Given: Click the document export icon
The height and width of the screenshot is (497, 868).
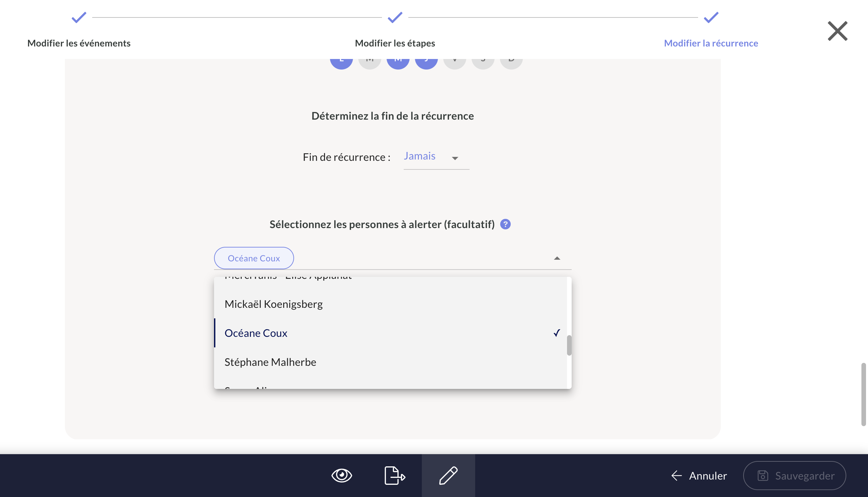Looking at the screenshot, I should (394, 475).
